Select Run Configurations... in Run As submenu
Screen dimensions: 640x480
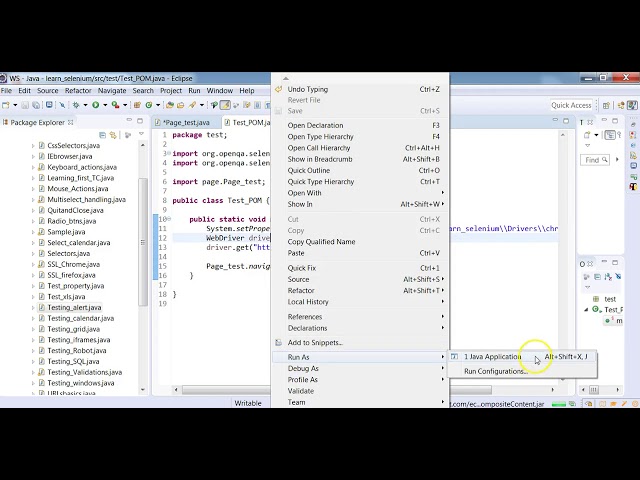[522, 371]
